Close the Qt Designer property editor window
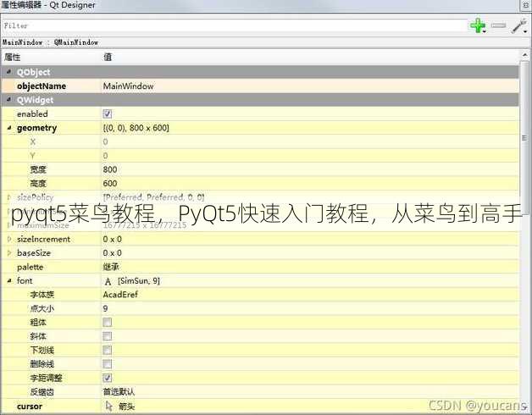This screenshot has width=532, height=415. (x=525, y=4)
